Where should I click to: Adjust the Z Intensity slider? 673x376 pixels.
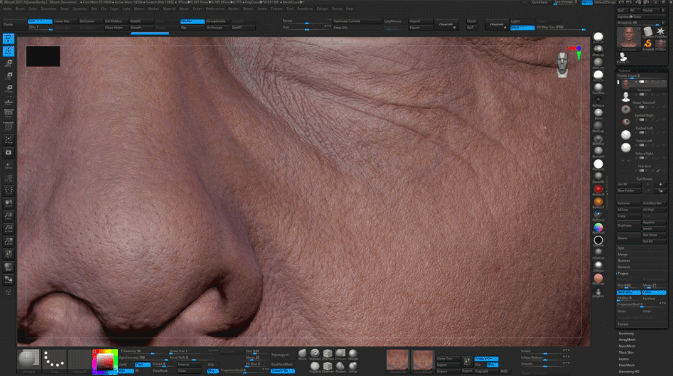click(143, 352)
